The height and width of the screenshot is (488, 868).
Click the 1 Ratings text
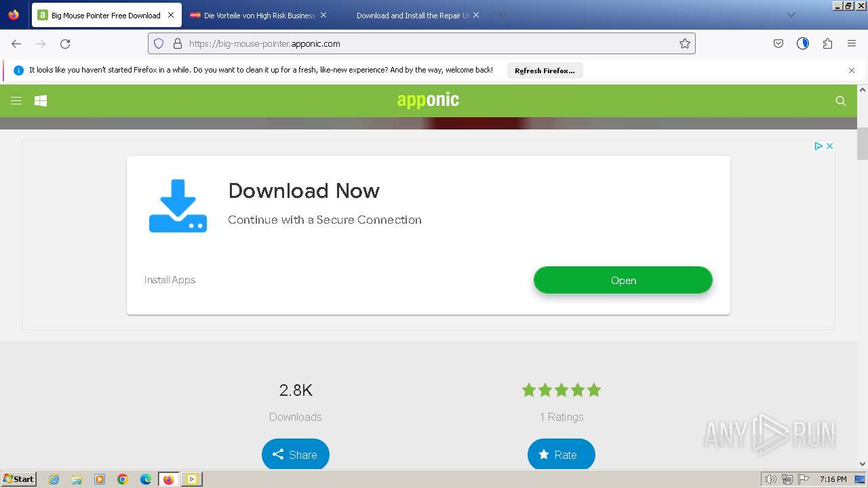coord(561,417)
